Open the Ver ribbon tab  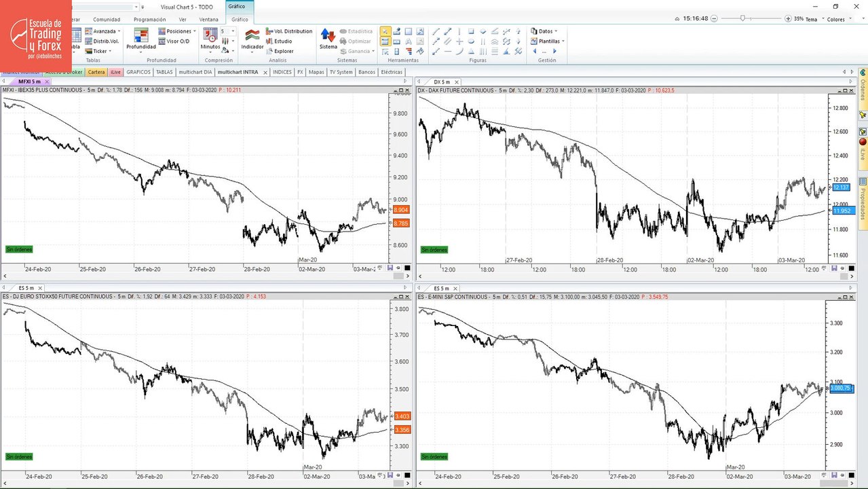183,20
